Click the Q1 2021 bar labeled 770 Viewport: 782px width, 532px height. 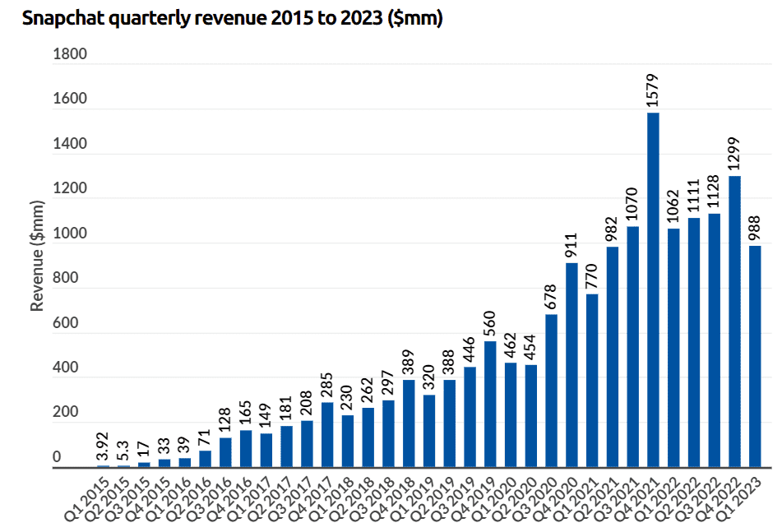(x=592, y=381)
